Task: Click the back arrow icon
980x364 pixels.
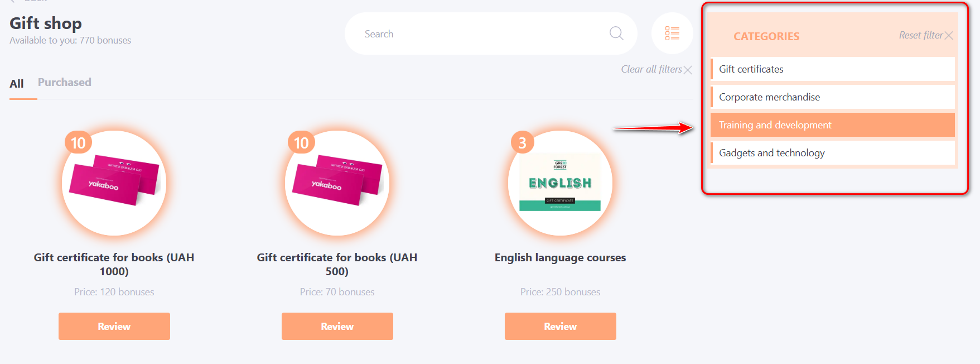Action: (x=13, y=2)
